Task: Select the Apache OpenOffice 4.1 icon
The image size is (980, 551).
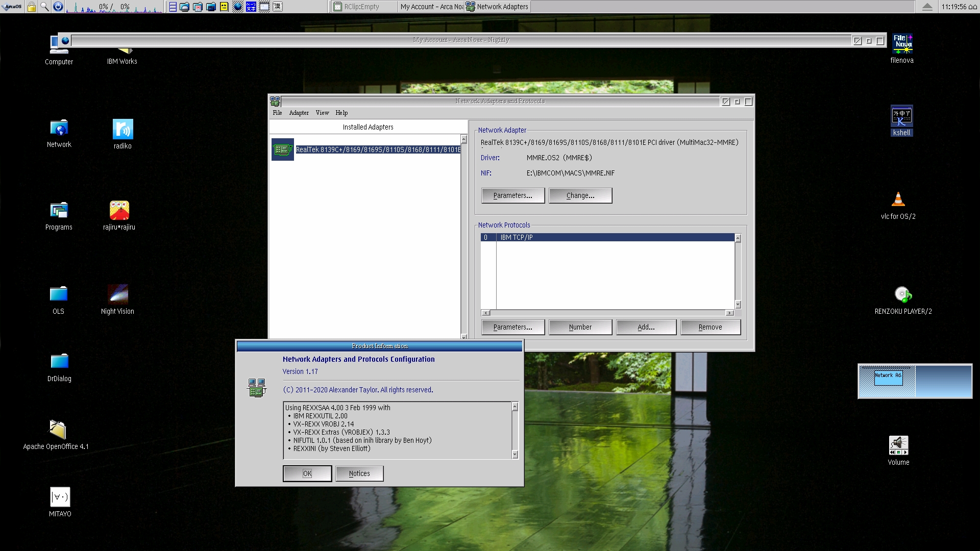Action: point(56,435)
